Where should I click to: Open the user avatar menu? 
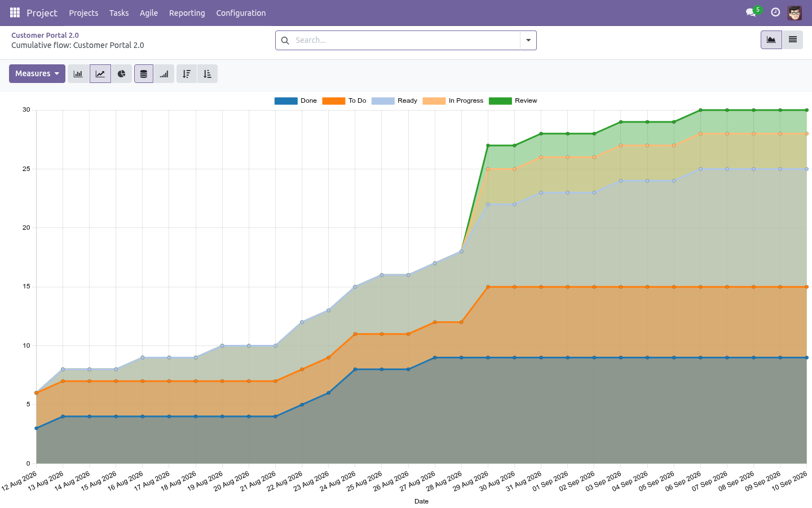click(795, 12)
